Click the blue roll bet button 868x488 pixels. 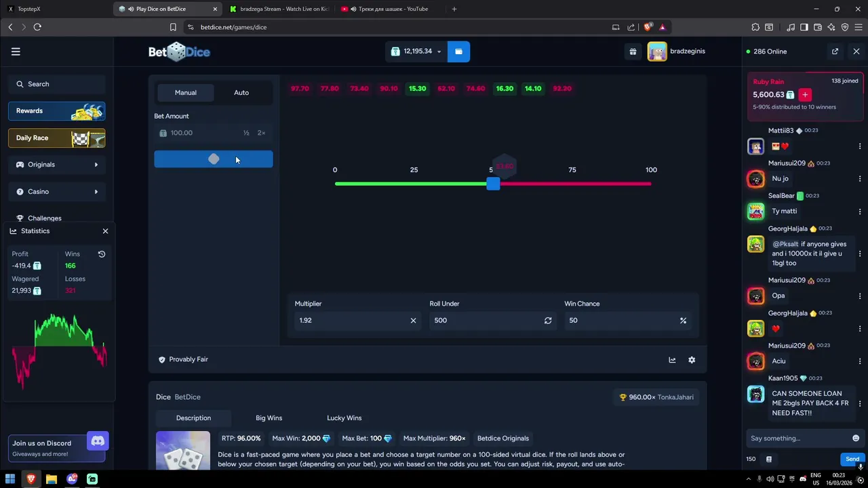point(214,159)
